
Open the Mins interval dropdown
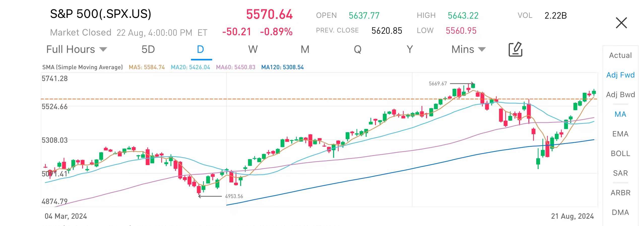[468, 49]
